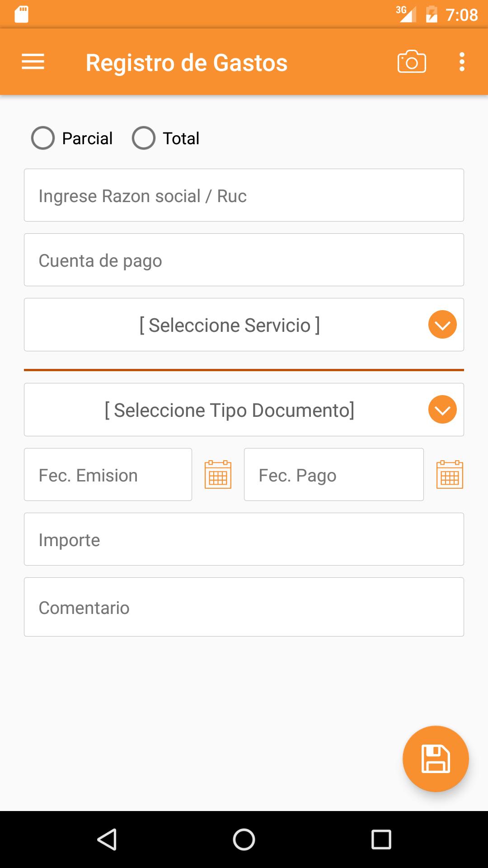Tap the Android back navigation button
This screenshot has width=488, height=868.
click(x=107, y=840)
